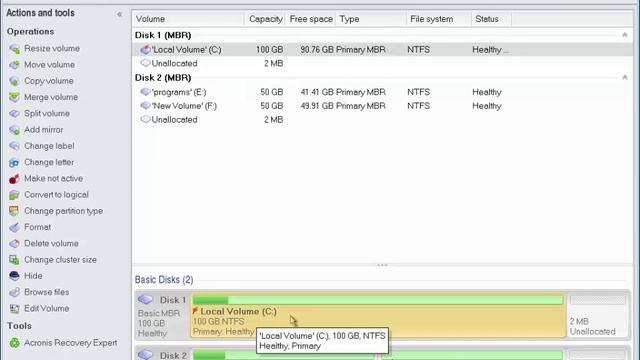This screenshot has width=640, height=360.
Task: Click the 90.76 GB free space cell
Action: (317, 50)
